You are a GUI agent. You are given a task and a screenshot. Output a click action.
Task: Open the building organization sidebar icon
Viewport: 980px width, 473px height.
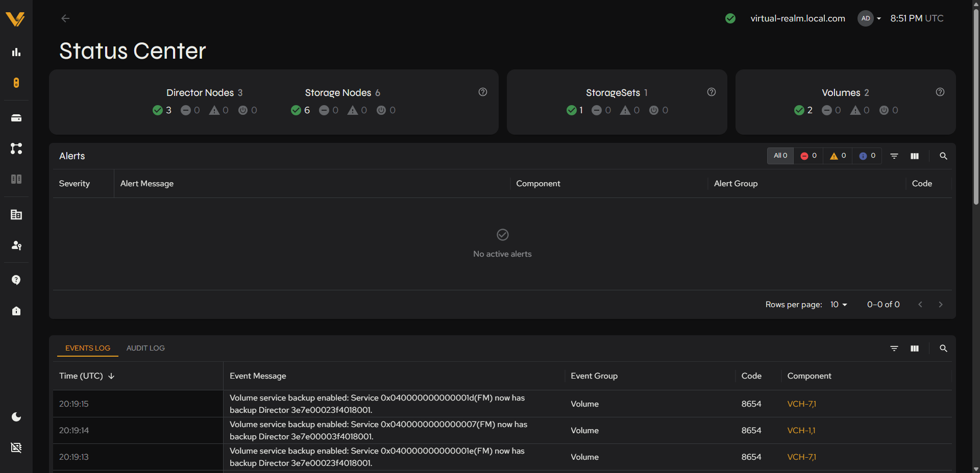[16, 215]
